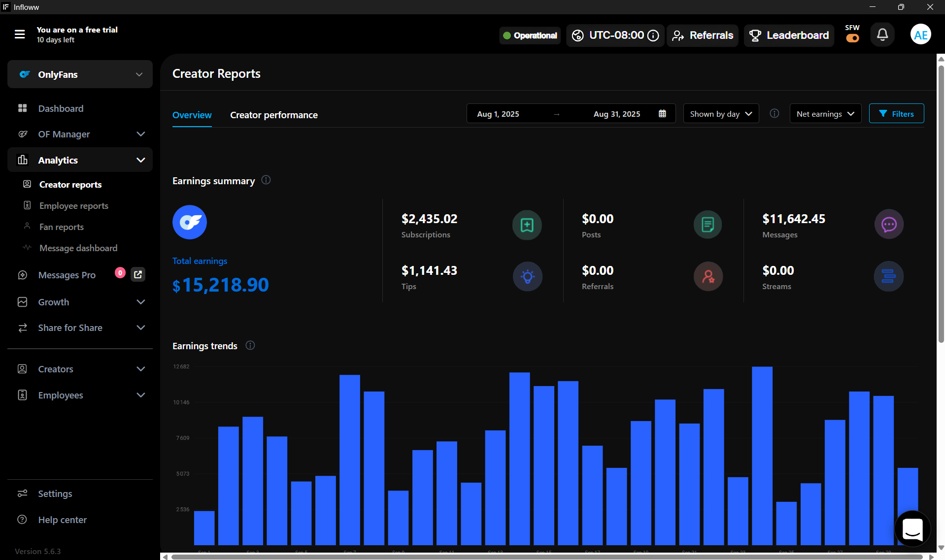Click the Earnings trends info icon

click(250, 345)
